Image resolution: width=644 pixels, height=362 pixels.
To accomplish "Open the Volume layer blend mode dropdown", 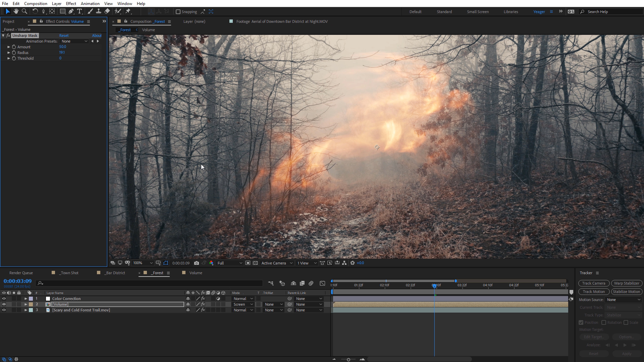I will 243,304.
